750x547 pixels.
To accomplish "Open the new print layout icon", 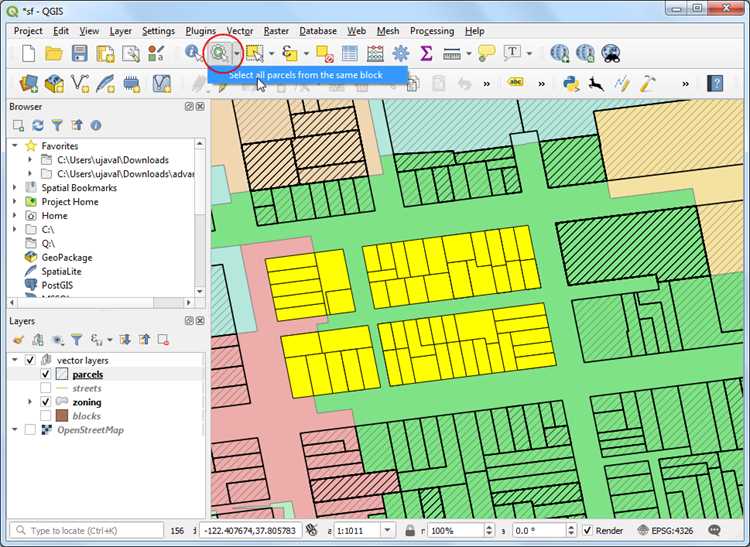I will [x=105, y=54].
